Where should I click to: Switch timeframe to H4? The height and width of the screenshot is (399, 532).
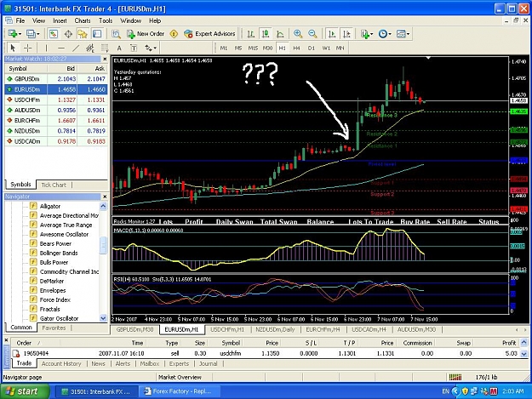pos(296,48)
